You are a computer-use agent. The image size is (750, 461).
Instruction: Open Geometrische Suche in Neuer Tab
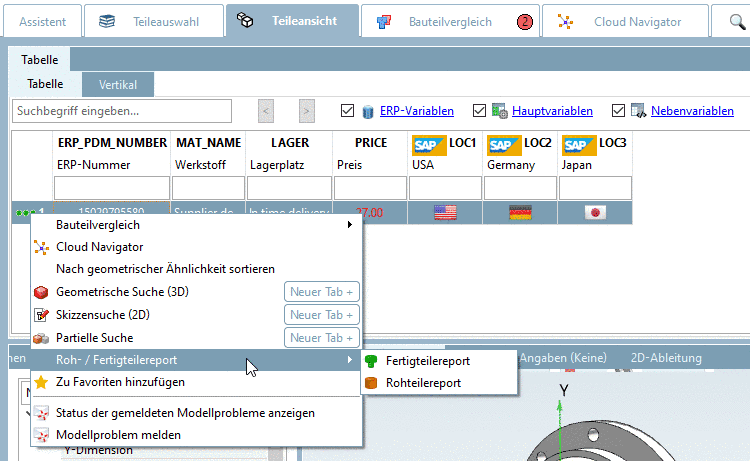pos(321,292)
